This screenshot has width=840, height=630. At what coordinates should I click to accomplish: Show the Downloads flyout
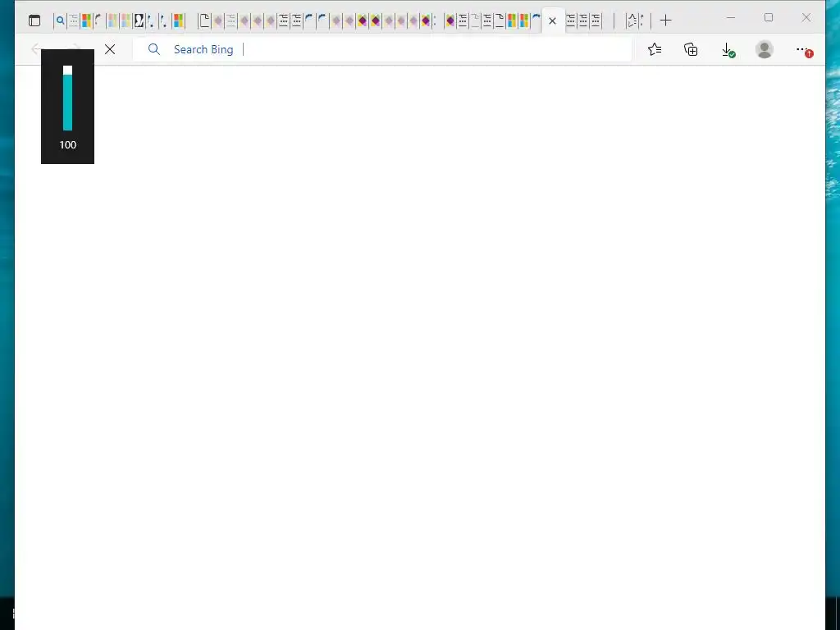[x=728, y=50]
